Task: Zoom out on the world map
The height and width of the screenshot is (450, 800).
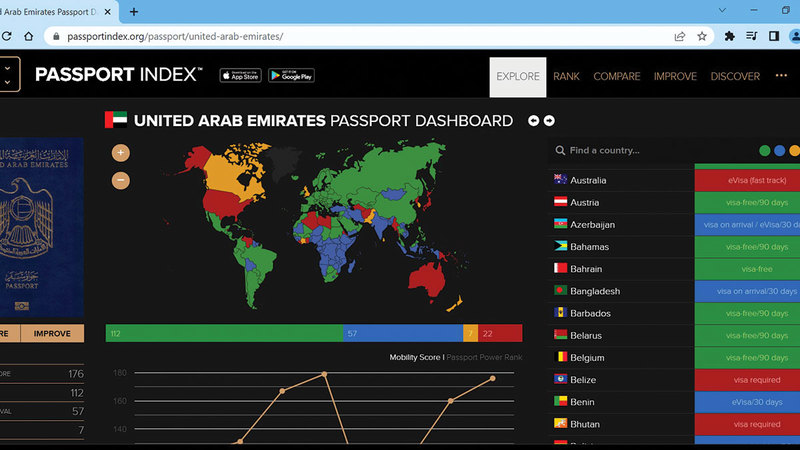Action: click(121, 181)
